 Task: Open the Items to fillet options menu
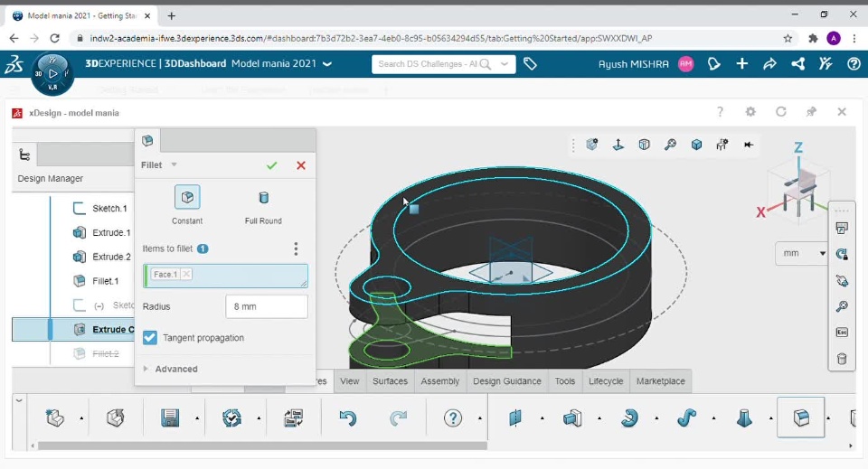(x=296, y=249)
